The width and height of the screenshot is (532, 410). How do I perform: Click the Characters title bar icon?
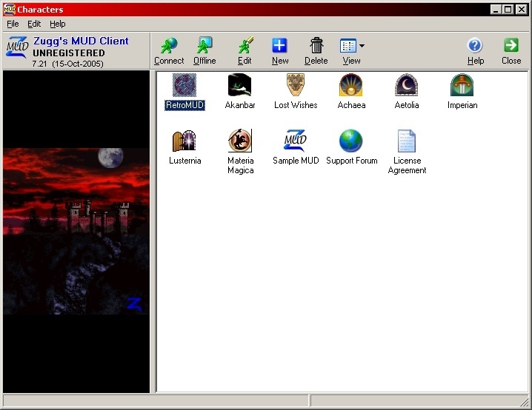click(9, 9)
